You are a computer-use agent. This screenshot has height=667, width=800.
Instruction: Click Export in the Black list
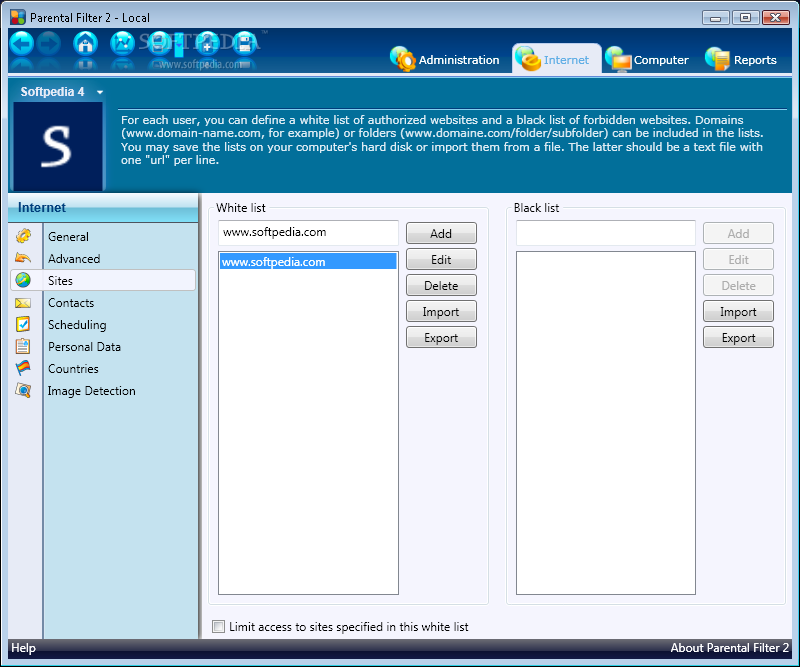(x=738, y=337)
